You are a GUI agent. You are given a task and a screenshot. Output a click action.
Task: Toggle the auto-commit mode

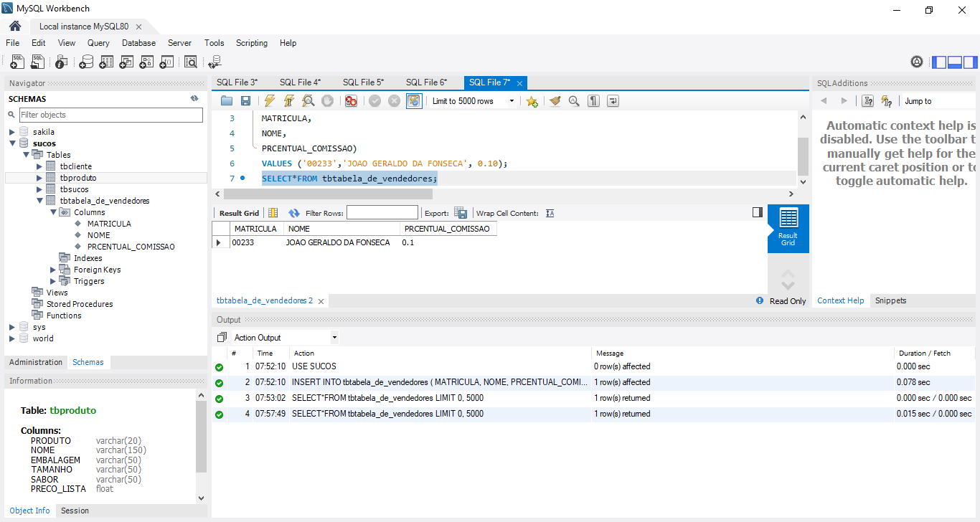tap(414, 101)
